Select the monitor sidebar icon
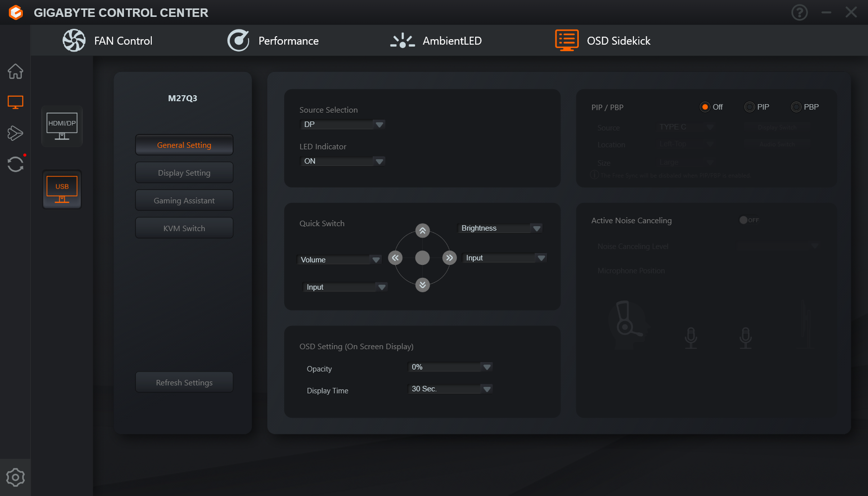Image resolution: width=868 pixels, height=496 pixels. (15, 102)
